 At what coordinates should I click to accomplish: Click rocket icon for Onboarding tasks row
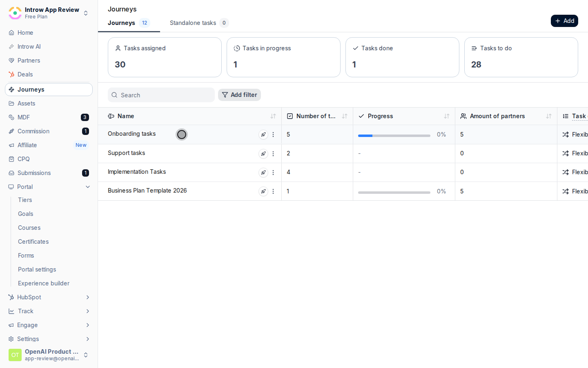[263, 135]
